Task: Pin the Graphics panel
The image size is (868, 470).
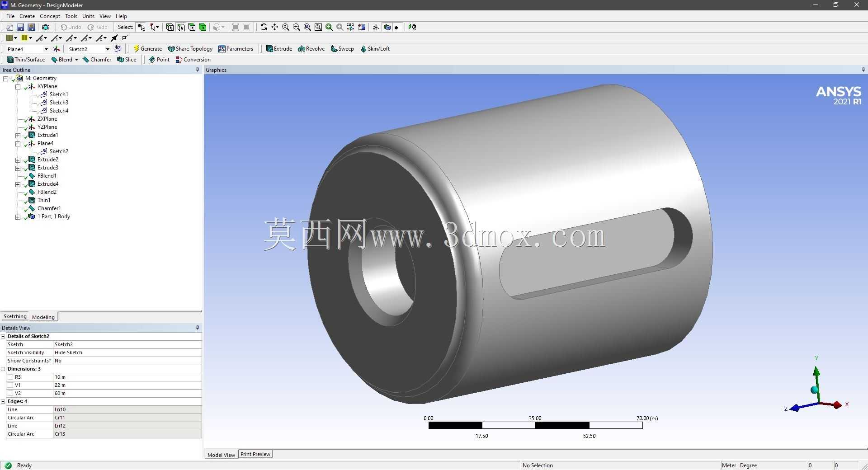Action: [863, 70]
